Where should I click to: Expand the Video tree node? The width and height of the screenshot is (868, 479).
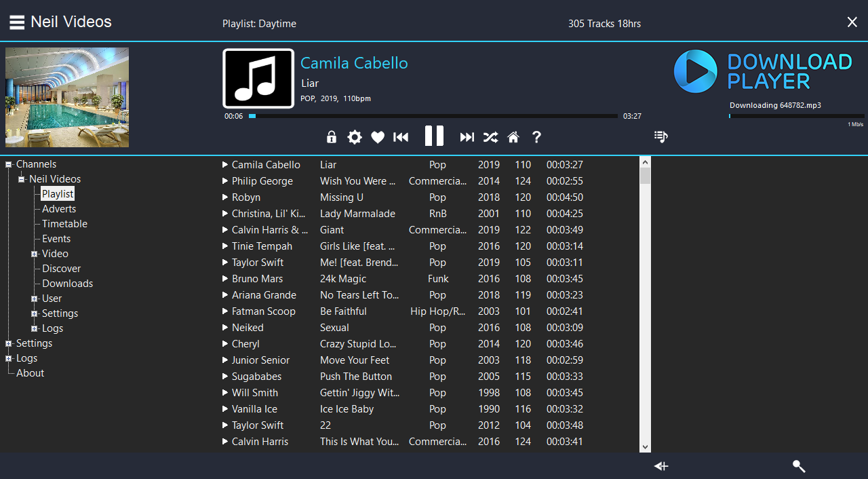pyautogui.click(x=35, y=254)
